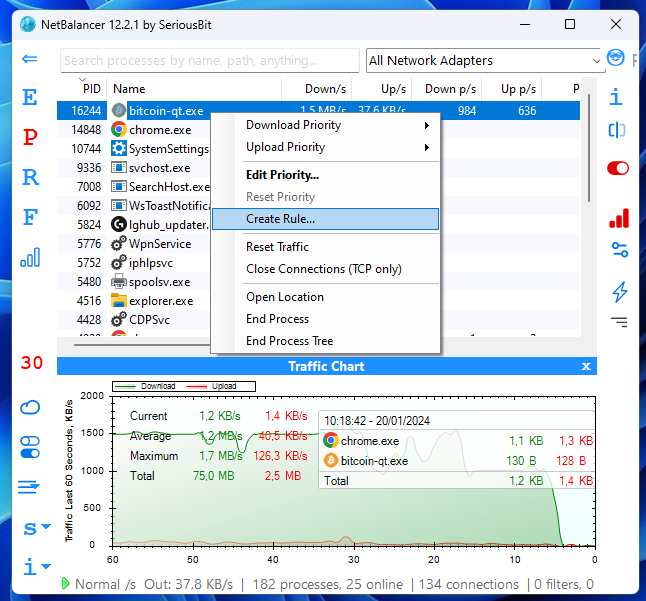Select the spoolsv.exe process row
This screenshot has width=646, height=601.
click(134, 282)
